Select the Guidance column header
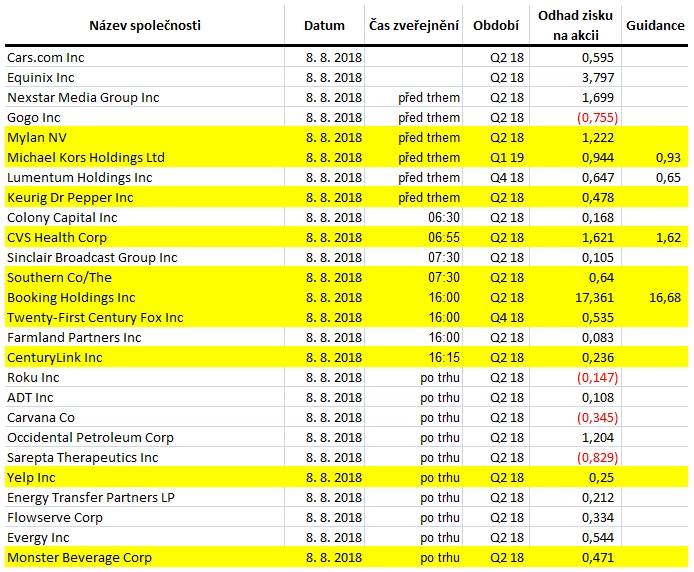 (655, 26)
